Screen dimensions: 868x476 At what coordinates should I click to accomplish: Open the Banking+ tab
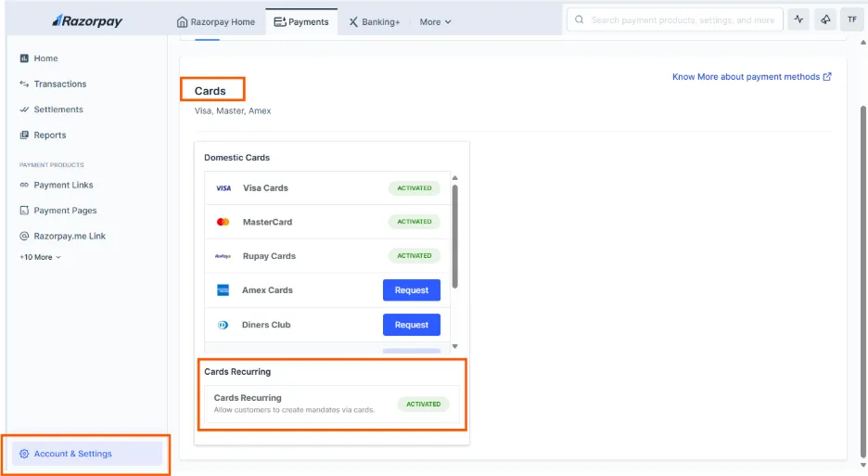[x=375, y=21]
